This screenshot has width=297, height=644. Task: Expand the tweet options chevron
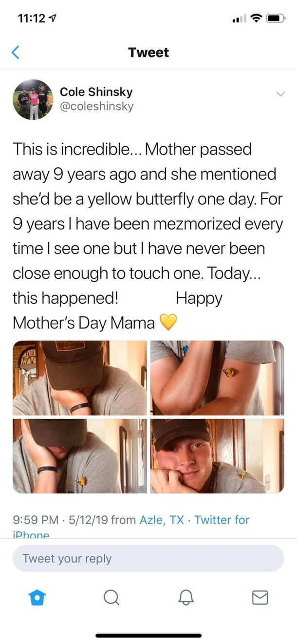click(280, 94)
